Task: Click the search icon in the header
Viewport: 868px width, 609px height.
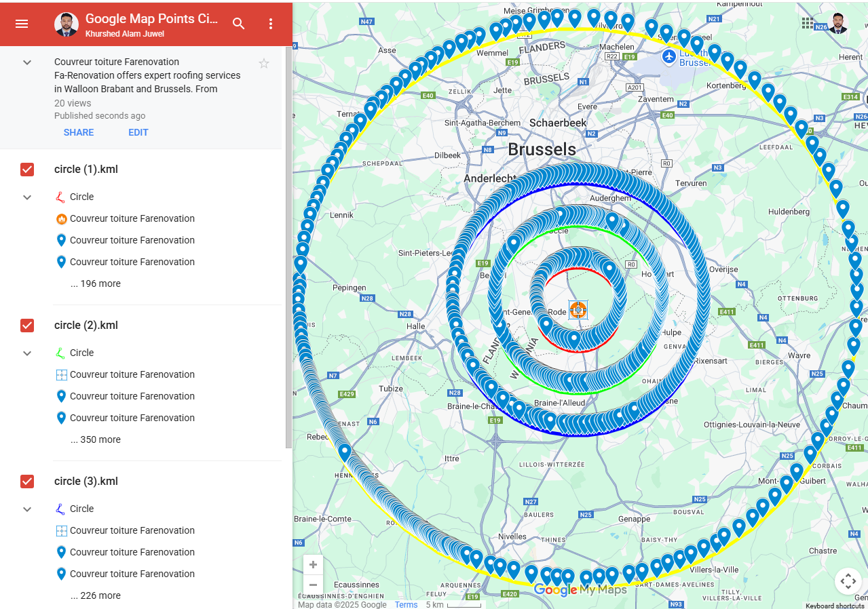Action: (x=238, y=23)
